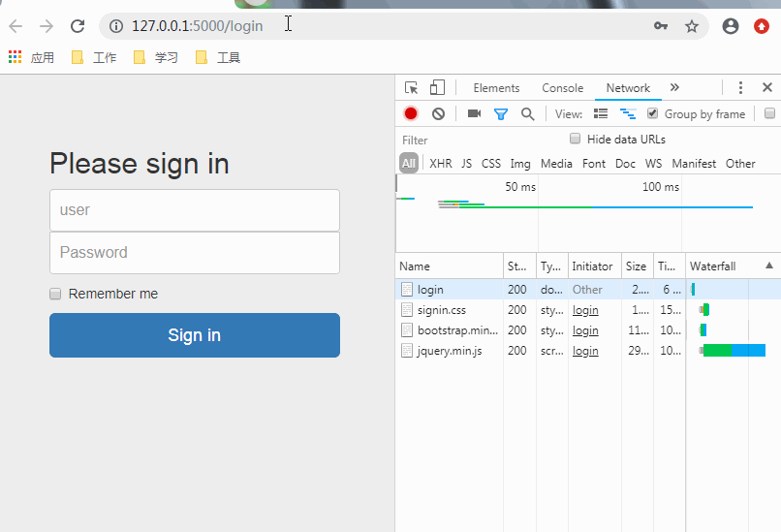This screenshot has height=532, width=781.
Task: Filter requests by Doc
Action: coord(625,164)
